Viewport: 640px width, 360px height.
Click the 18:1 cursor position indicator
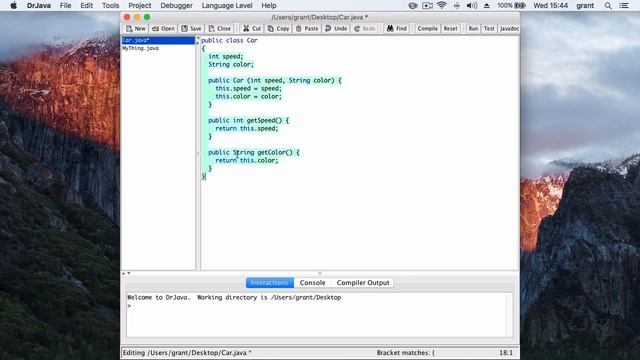click(506, 353)
